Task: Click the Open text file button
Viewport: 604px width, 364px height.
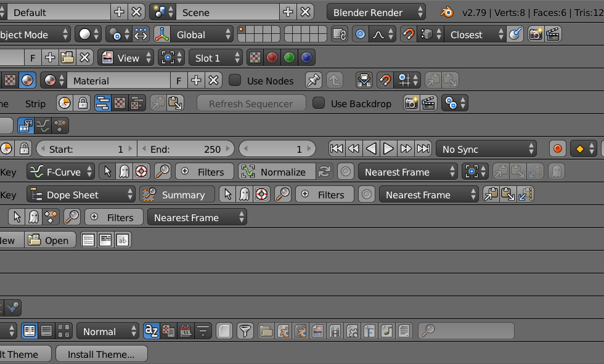Action: click(x=50, y=240)
